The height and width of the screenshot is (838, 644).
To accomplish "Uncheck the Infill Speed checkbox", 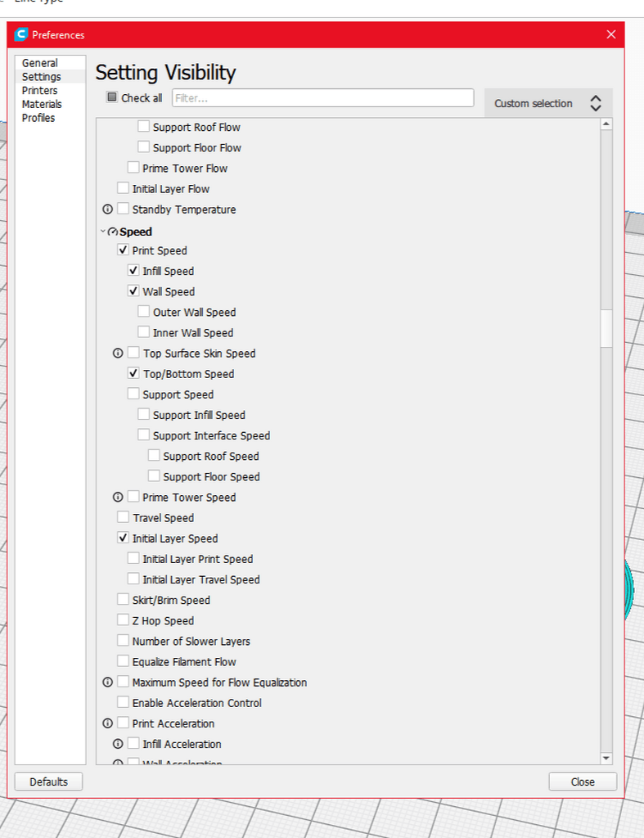I will tap(133, 270).
